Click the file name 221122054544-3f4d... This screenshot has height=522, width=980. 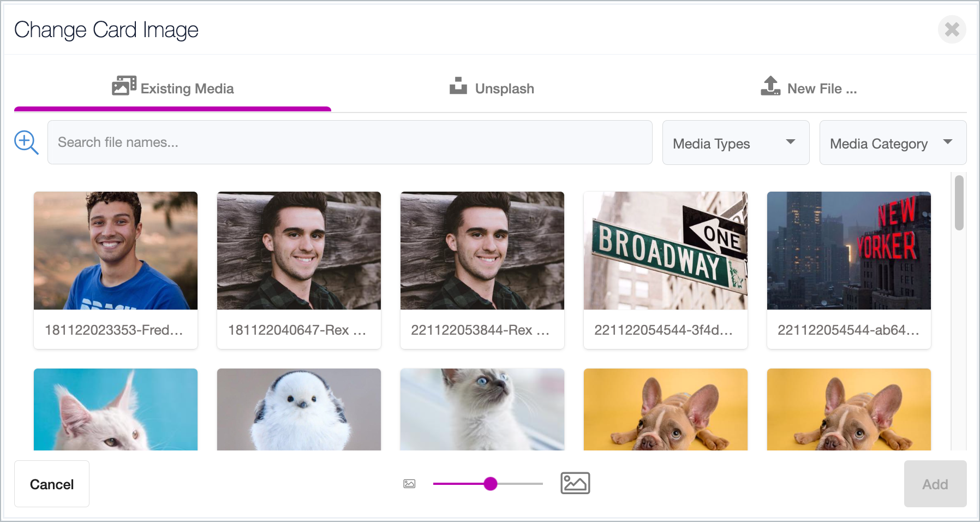[664, 330]
